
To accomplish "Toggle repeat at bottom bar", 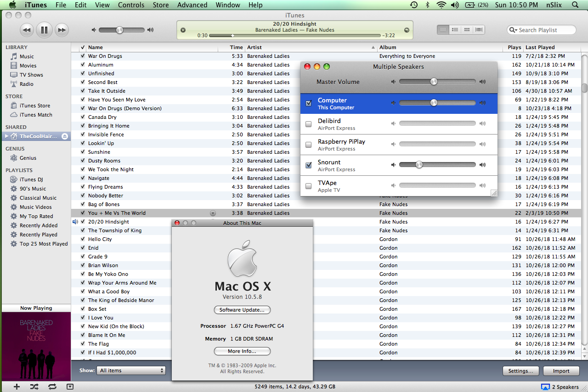I will pos(52,386).
